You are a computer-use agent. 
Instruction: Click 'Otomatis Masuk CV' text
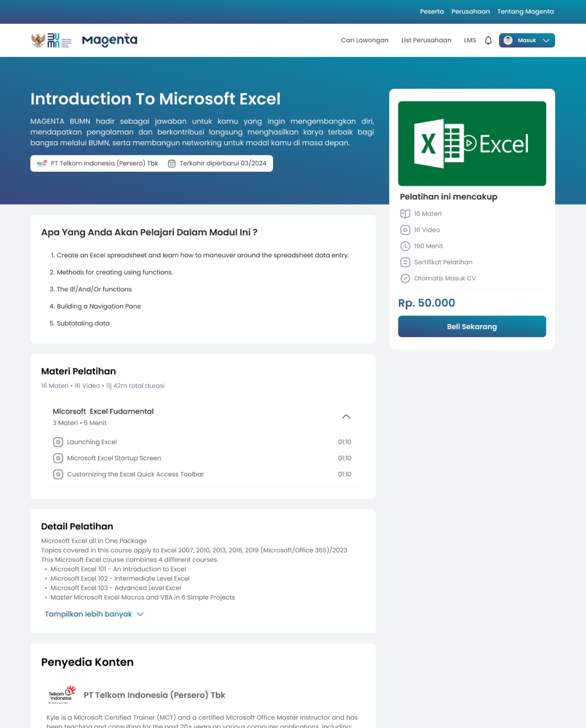pos(445,278)
